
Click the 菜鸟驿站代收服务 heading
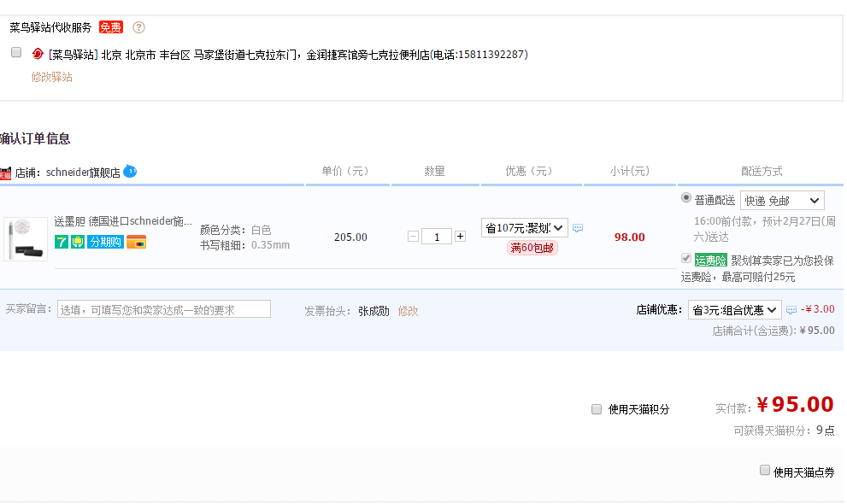pyautogui.click(x=50, y=27)
